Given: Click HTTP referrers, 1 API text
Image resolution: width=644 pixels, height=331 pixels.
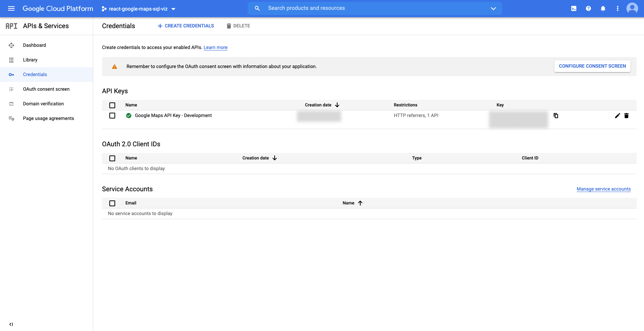Looking at the screenshot, I should pyautogui.click(x=416, y=116).
